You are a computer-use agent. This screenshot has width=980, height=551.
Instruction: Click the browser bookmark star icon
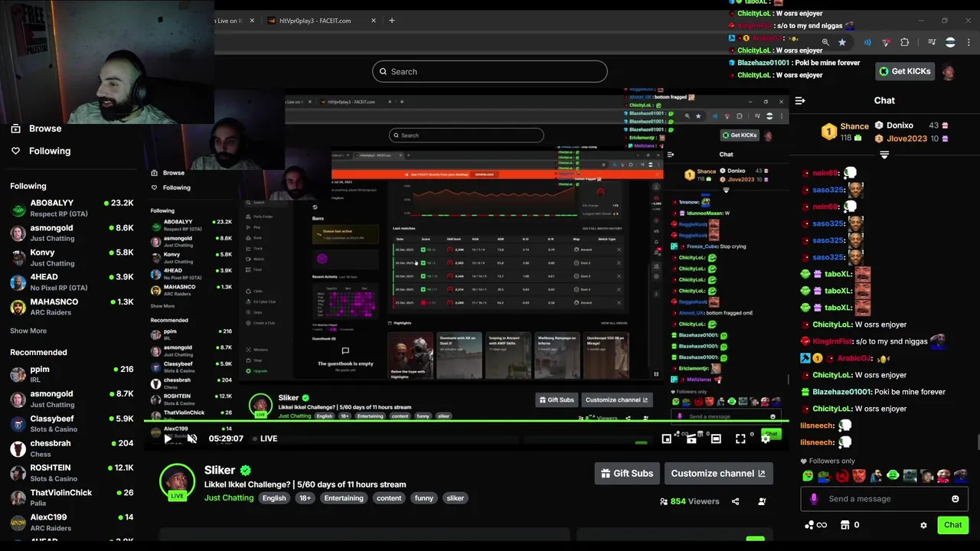pos(842,42)
